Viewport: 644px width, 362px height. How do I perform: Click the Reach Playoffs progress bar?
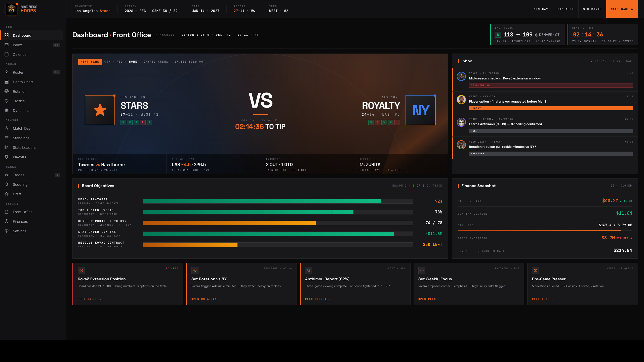click(278, 201)
